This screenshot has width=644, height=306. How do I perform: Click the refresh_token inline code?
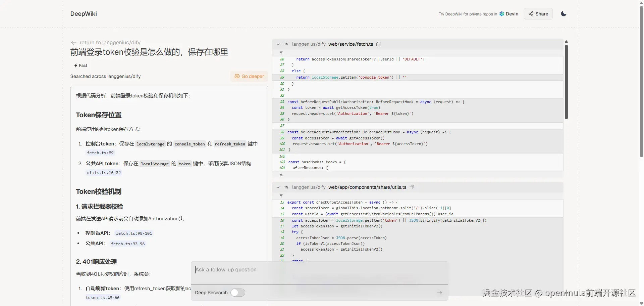[230, 144]
